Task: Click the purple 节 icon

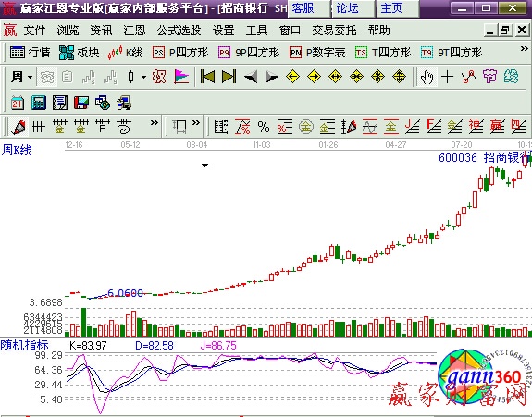Action: [489, 77]
